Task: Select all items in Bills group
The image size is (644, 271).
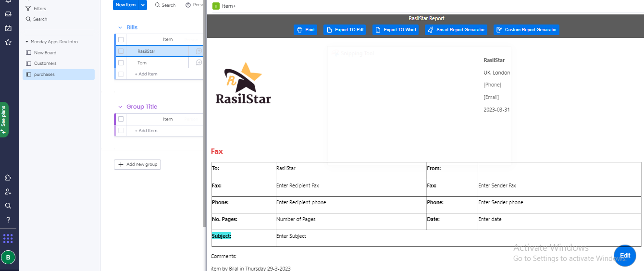Action: click(121, 39)
